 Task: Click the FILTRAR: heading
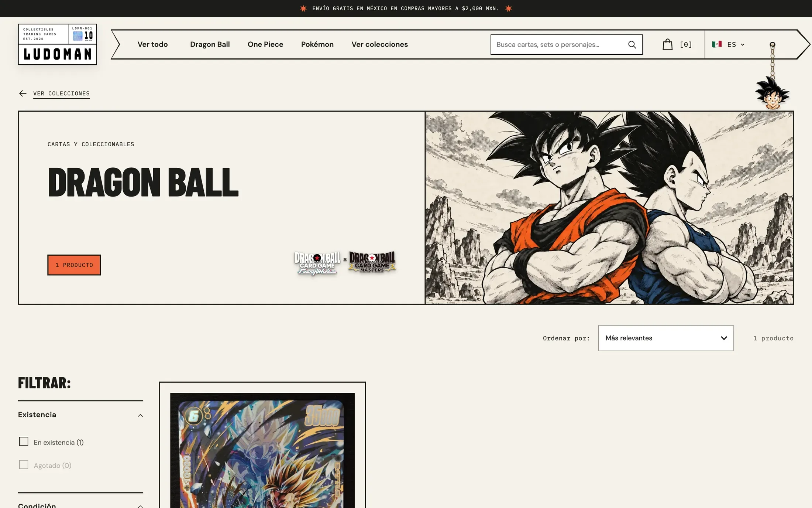coord(44,383)
